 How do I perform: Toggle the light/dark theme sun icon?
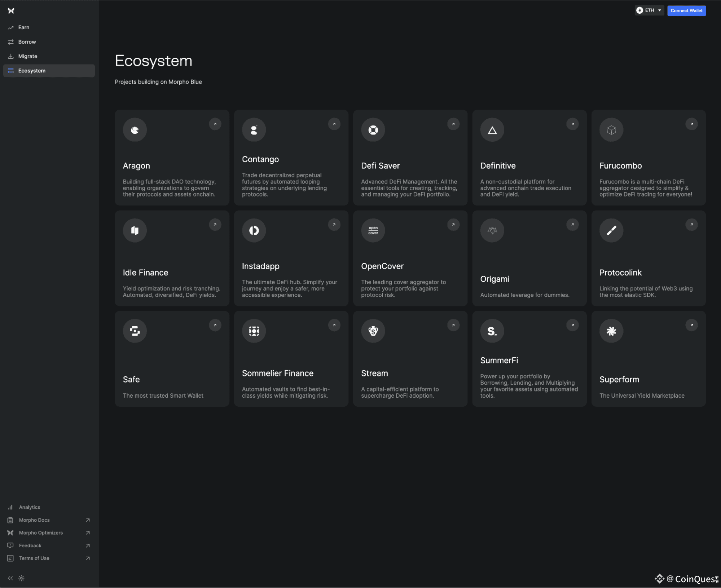pos(22,578)
